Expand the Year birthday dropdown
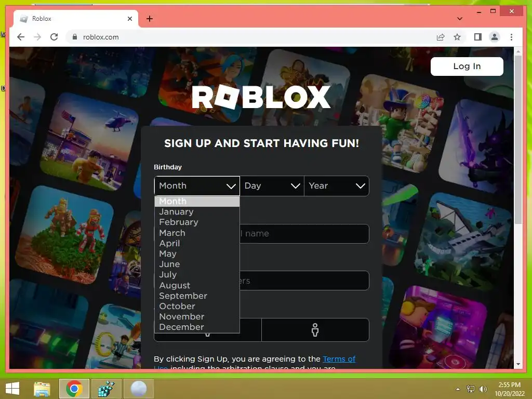 337,186
